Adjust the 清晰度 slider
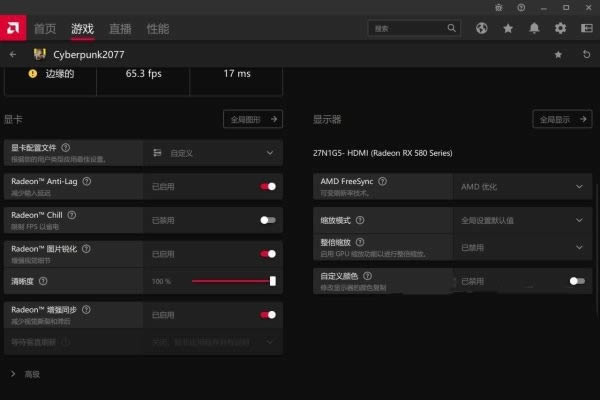The height and width of the screenshot is (400, 600). click(x=234, y=281)
